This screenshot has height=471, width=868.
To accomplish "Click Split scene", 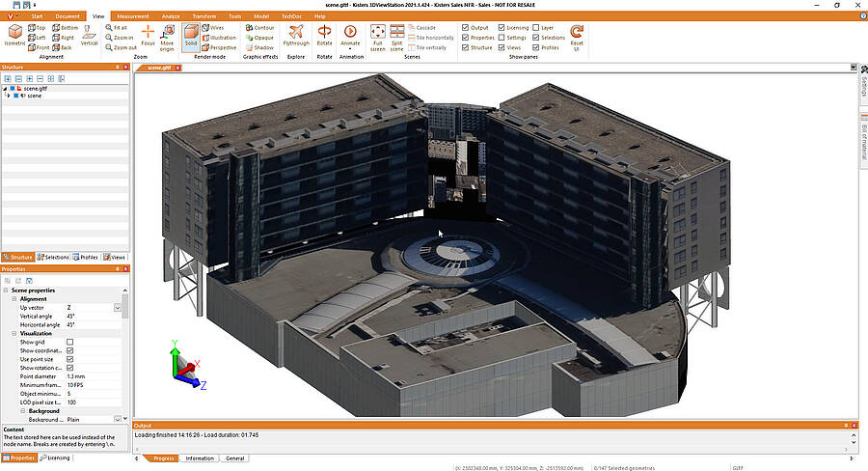I will [397, 38].
